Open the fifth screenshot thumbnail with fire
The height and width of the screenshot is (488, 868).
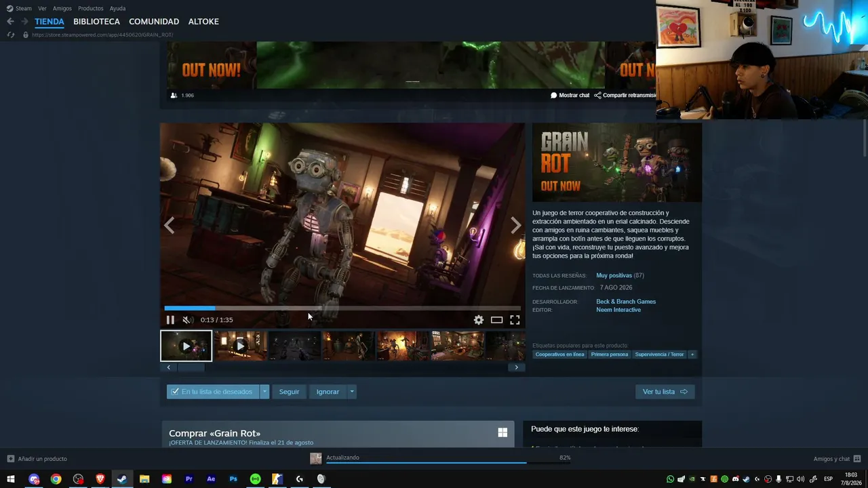click(x=403, y=346)
